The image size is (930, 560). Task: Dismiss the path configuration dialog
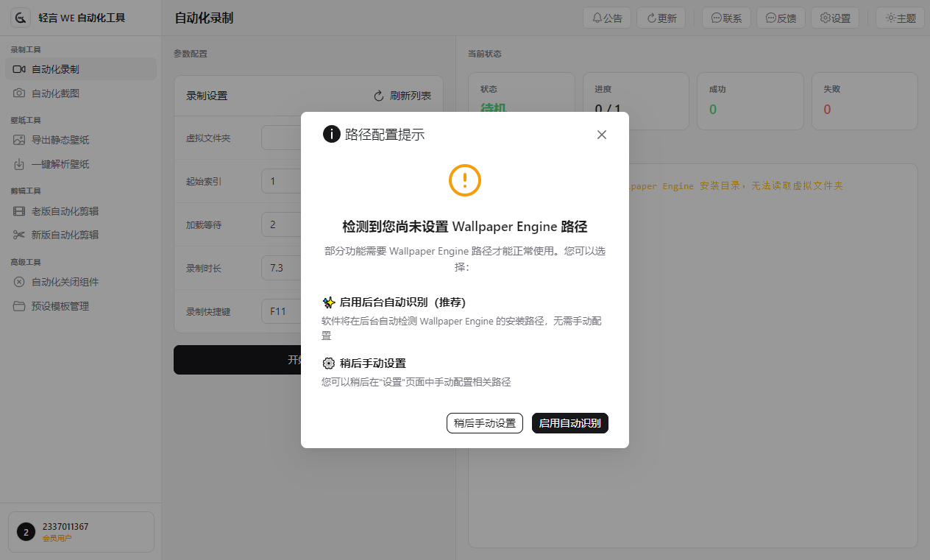pos(601,135)
